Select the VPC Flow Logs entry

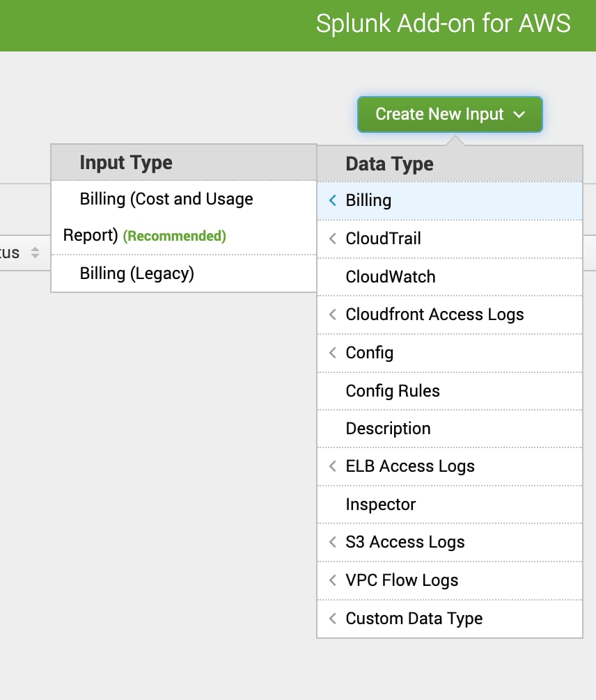pos(450,580)
